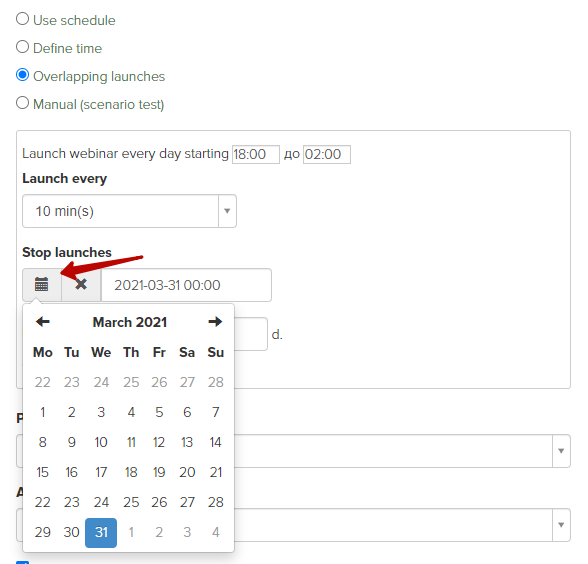Select the Define time radio option
Image resolution: width=588 pixels, height=564 pixels.
click(22, 47)
